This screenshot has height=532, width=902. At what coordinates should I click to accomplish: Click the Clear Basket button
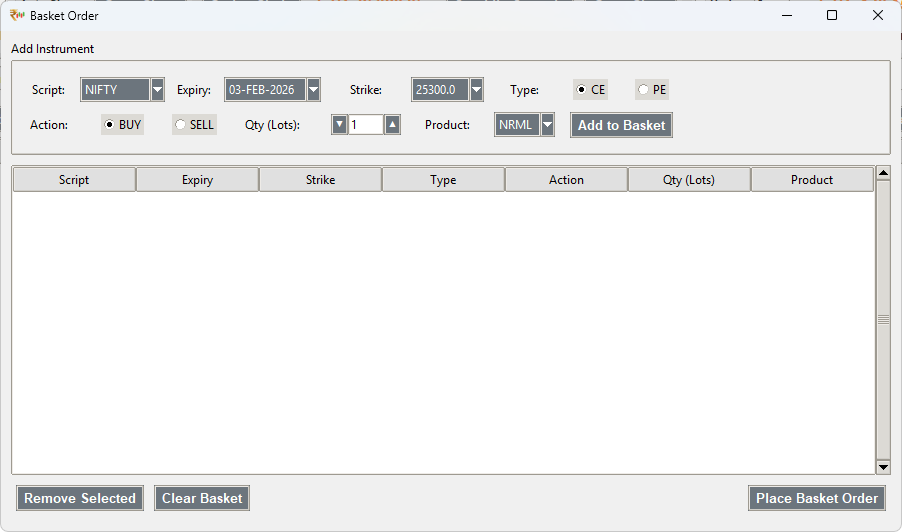pyautogui.click(x=202, y=498)
